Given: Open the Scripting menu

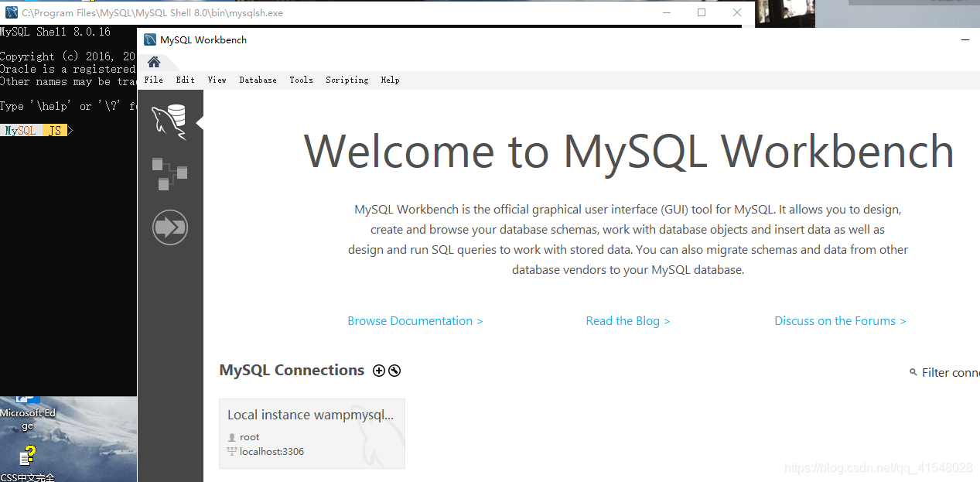Looking at the screenshot, I should pyautogui.click(x=347, y=80).
